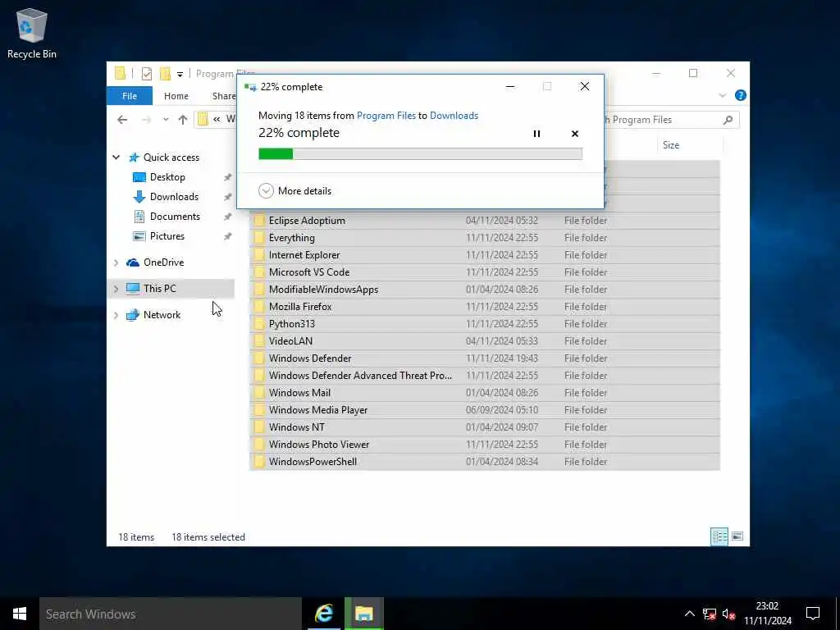840x630 pixels.
Task: Launch Internet Explorer from the taskbar
Action: coord(323,614)
